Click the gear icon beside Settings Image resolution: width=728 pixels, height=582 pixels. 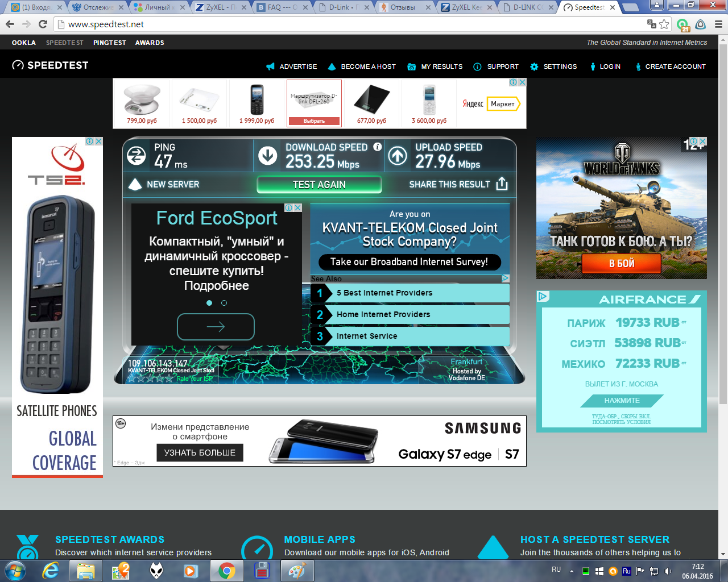click(534, 66)
